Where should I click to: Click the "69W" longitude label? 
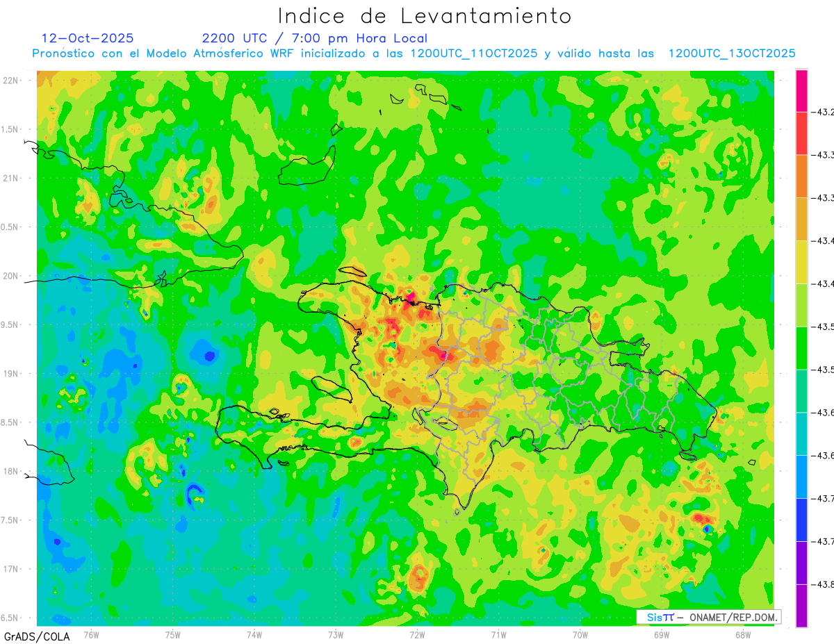tap(662, 634)
